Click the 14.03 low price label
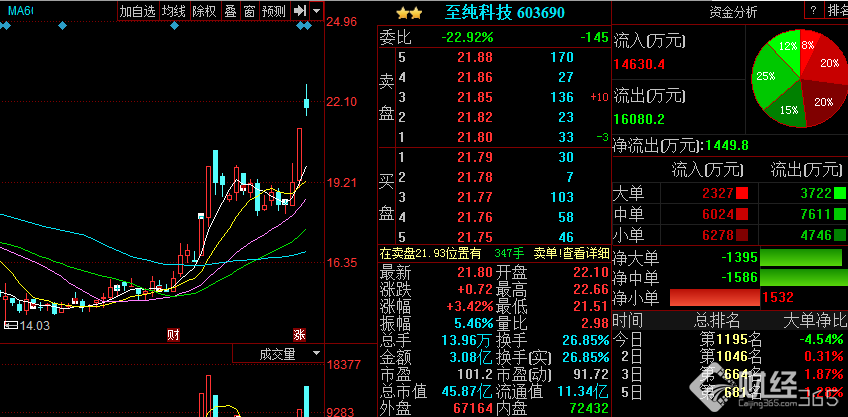848x417 pixels. (35, 325)
